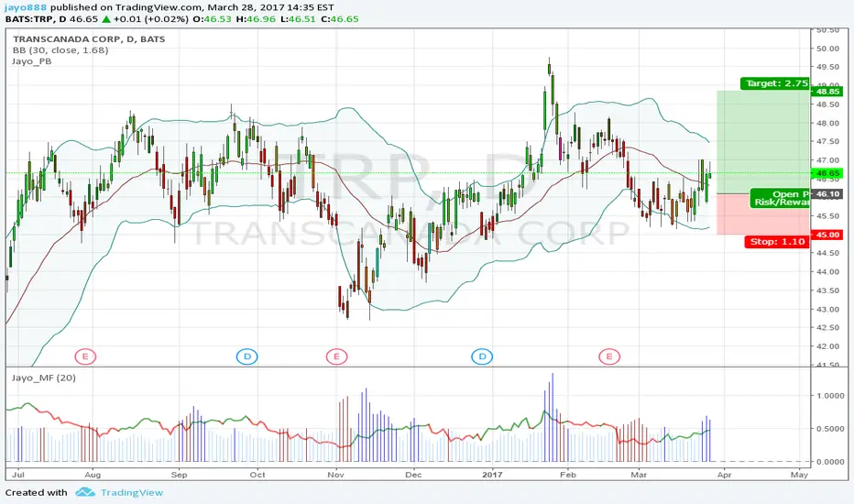Click the 42.00 price axis label
Screen dimensions: 854x504
coord(827,346)
